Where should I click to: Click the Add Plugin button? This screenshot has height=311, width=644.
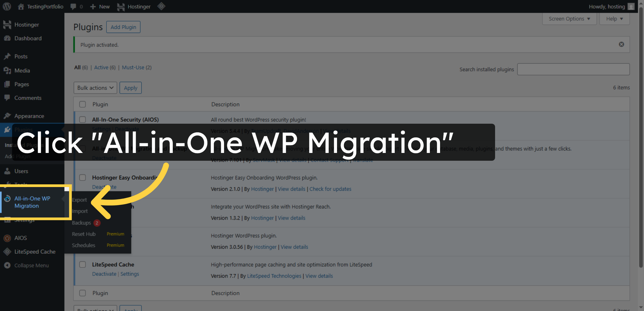tap(123, 27)
